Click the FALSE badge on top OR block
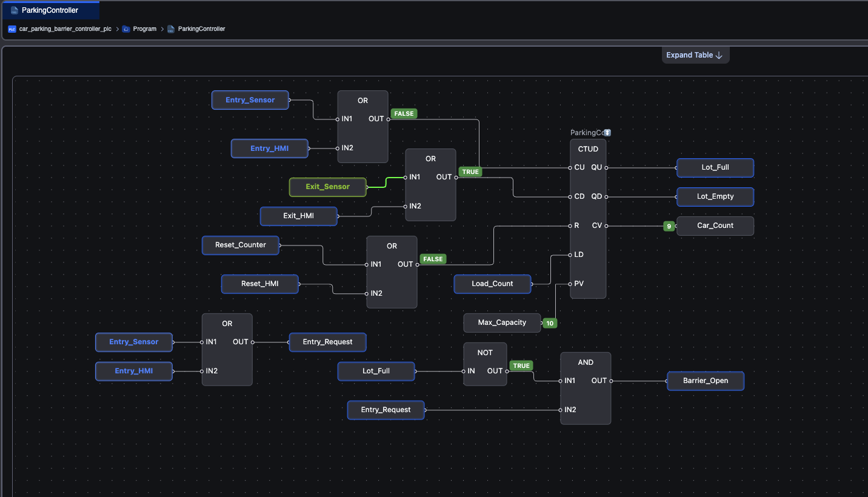The width and height of the screenshot is (868, 497). (x=404, y=113)
